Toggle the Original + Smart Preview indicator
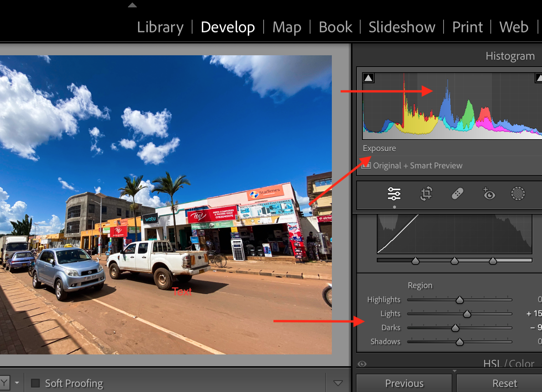The width and height of the screenshot is (542, 392). pyautogui.click(x=366, y=165)
